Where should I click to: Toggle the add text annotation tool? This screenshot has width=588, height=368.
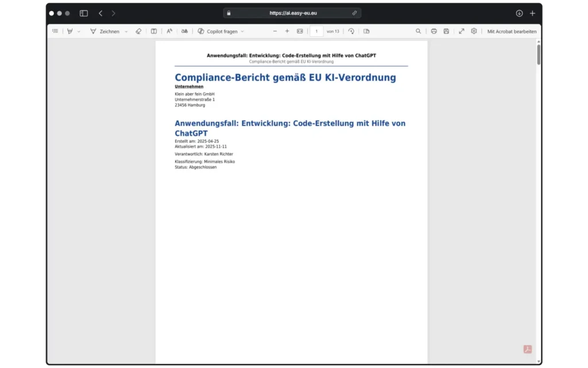[x=169, y=31]
